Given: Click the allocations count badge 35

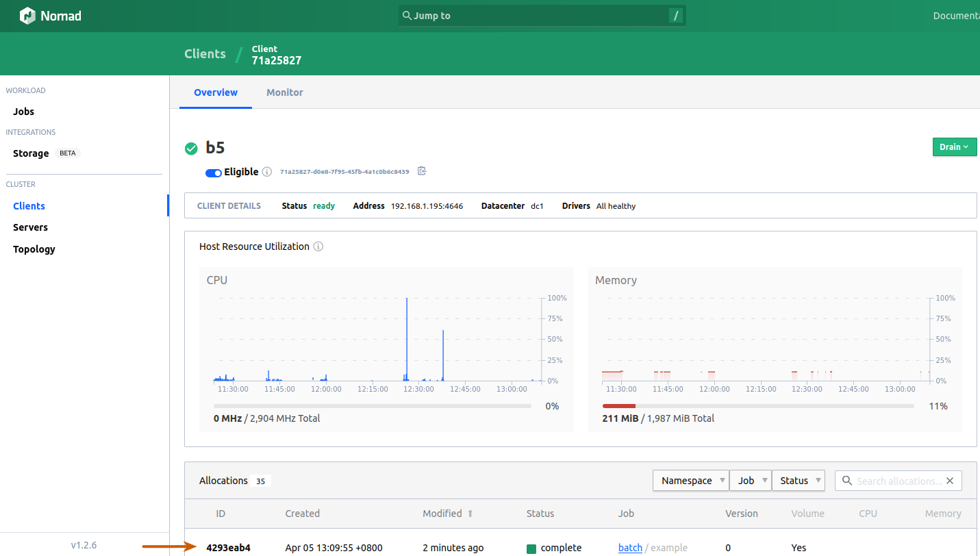Looking at the screenshot, I should point(260,481).
